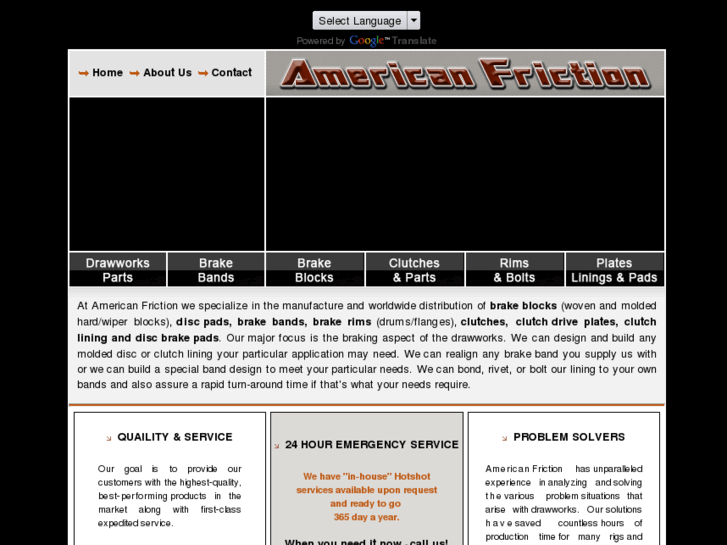
Task: Open the Drawworks Parts tab
Action: click(118, 270)
